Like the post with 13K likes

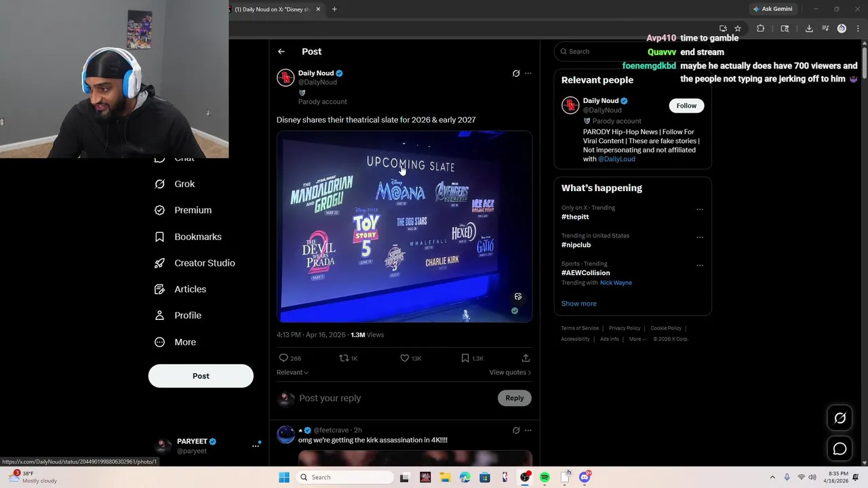tap(404, 358)
